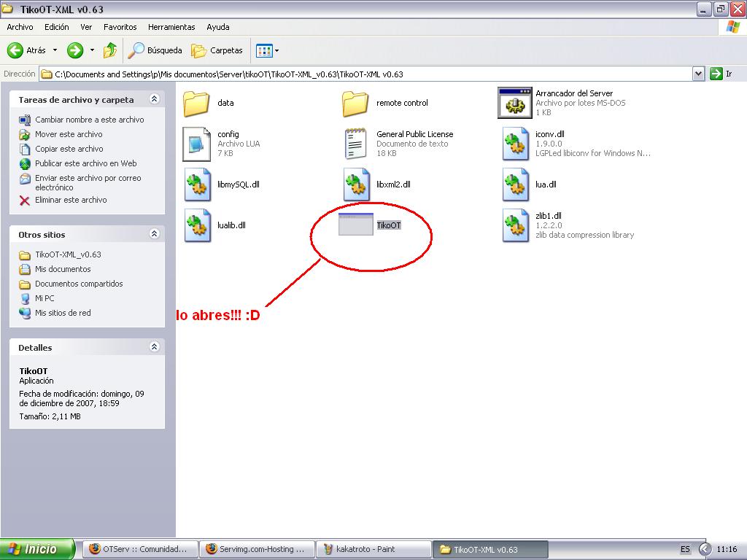Expand the address bar dropdown arrow
This screenshot has width=747, height=560.
pyautogui.click(x=698, y=74)
